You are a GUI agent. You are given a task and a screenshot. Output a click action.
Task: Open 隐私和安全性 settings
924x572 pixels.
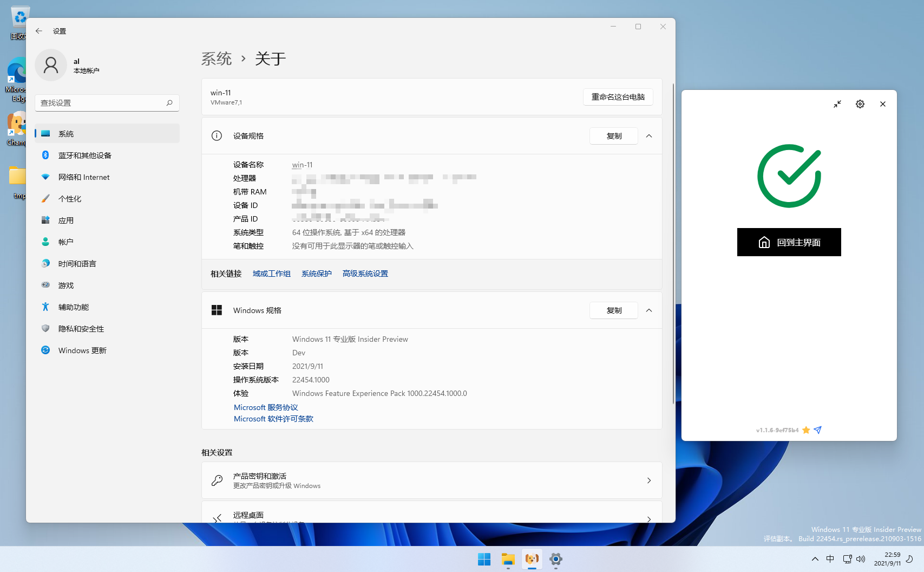pyautogui.click(x=107, y=329)
